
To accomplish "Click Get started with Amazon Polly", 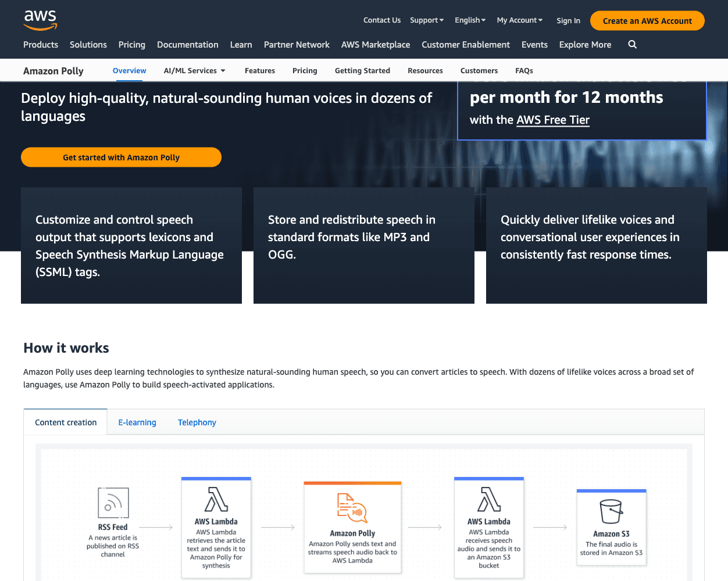I will [x=121, y=157].
